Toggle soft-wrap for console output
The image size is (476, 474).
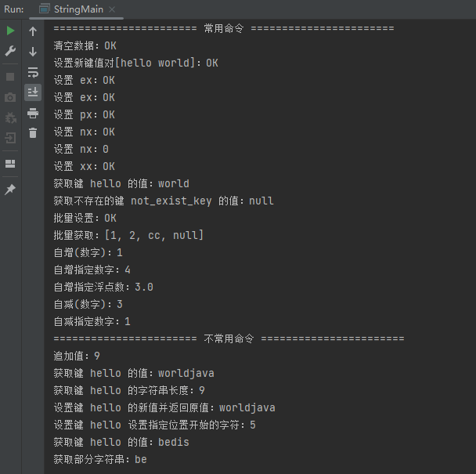(33, 72)
